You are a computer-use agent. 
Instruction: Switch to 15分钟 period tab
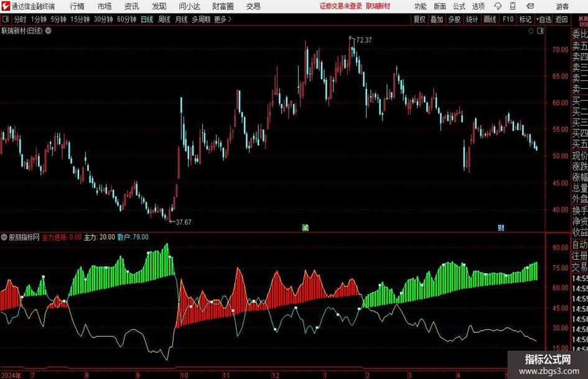click(80, 19)
